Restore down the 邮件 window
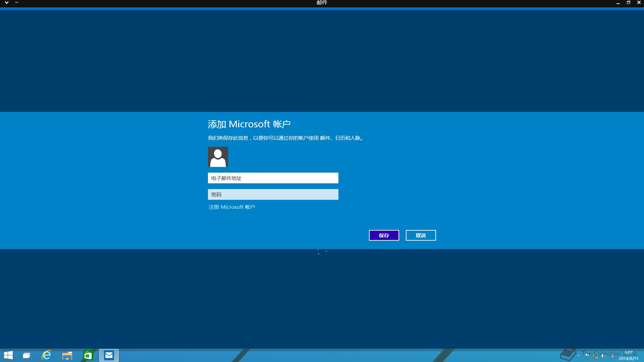 (628, 3)
